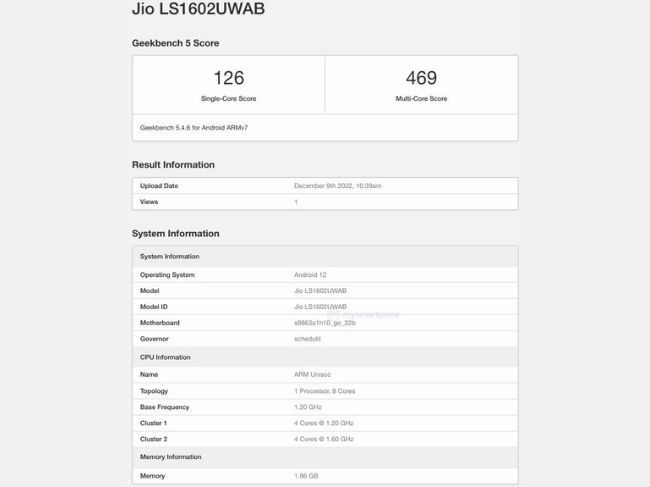Click the Motherboard label
The image size is (650, 487).
pos(160,323)
